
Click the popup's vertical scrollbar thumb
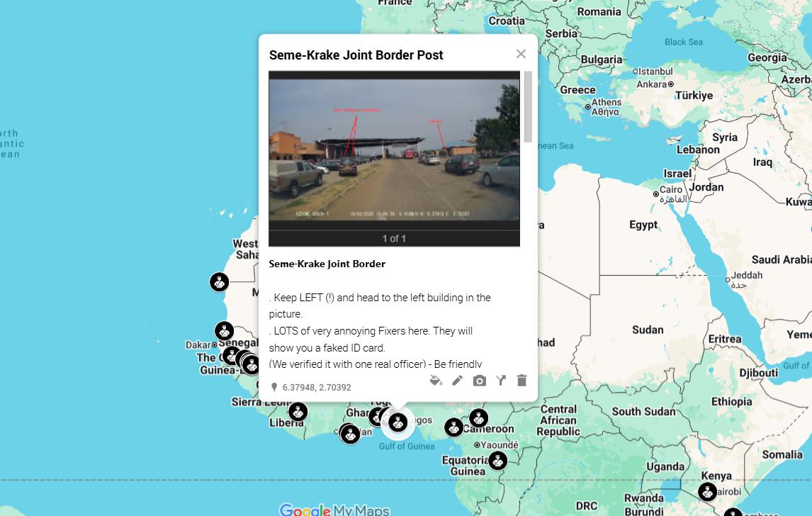[528, 107]
